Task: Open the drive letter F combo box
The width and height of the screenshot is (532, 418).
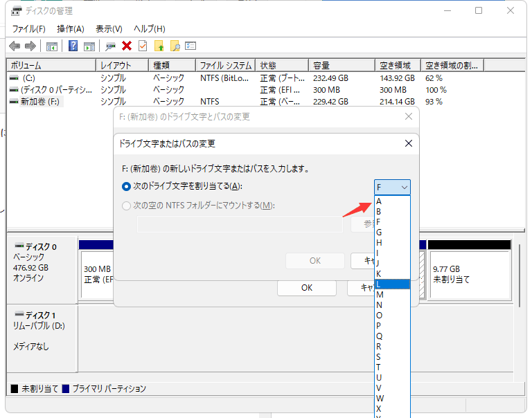Action: [x=392, y=187]
